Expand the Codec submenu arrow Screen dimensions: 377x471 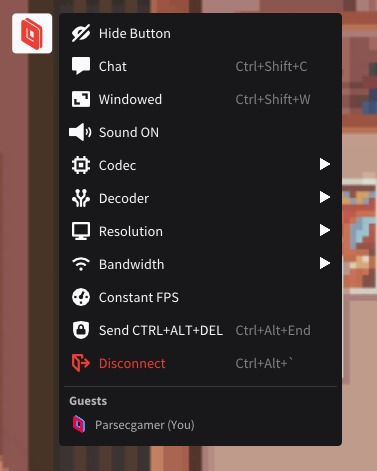[325, 164]
